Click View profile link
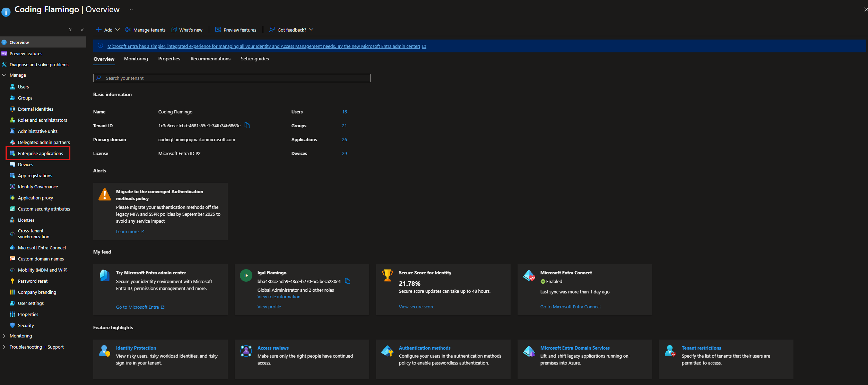Screen dimensions: 868x385 269,307
